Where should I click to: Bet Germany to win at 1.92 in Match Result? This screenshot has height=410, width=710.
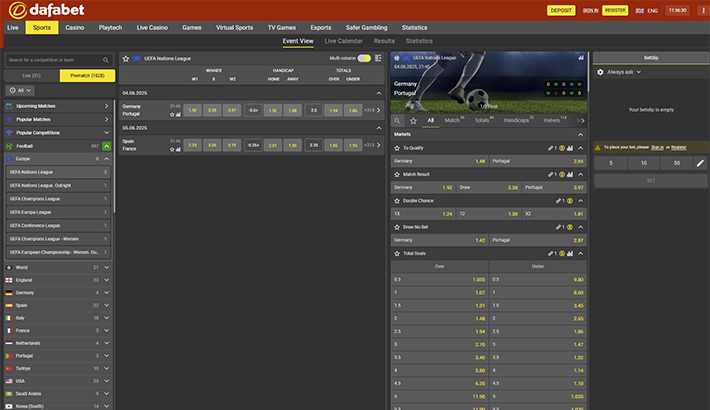[x=423, y=187]
